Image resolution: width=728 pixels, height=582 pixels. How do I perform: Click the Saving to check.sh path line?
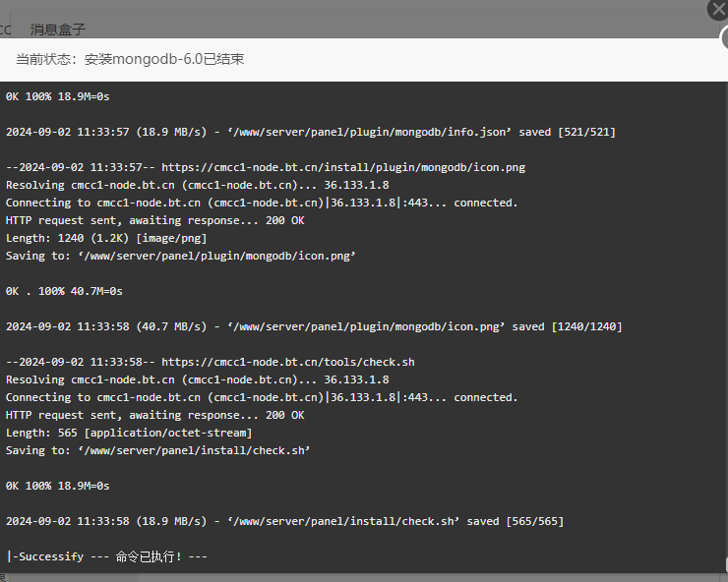(x=157, y=450)
